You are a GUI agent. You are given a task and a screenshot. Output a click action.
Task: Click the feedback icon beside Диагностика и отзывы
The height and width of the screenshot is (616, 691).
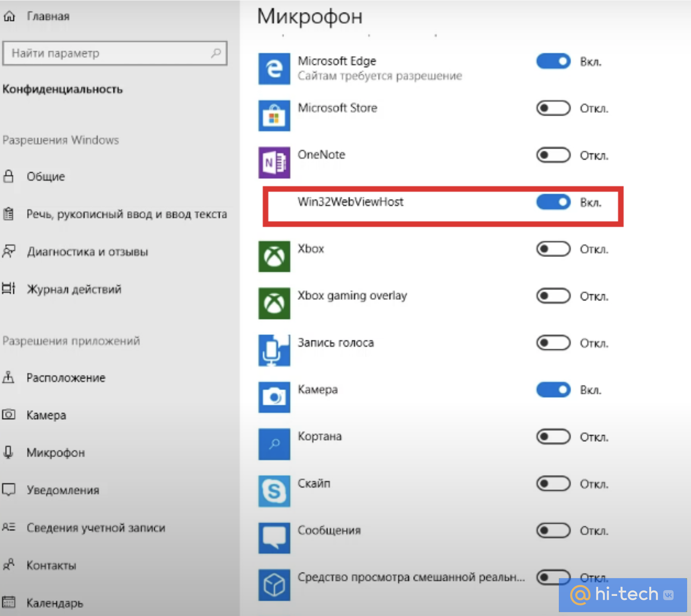click(x=9, y=251)
